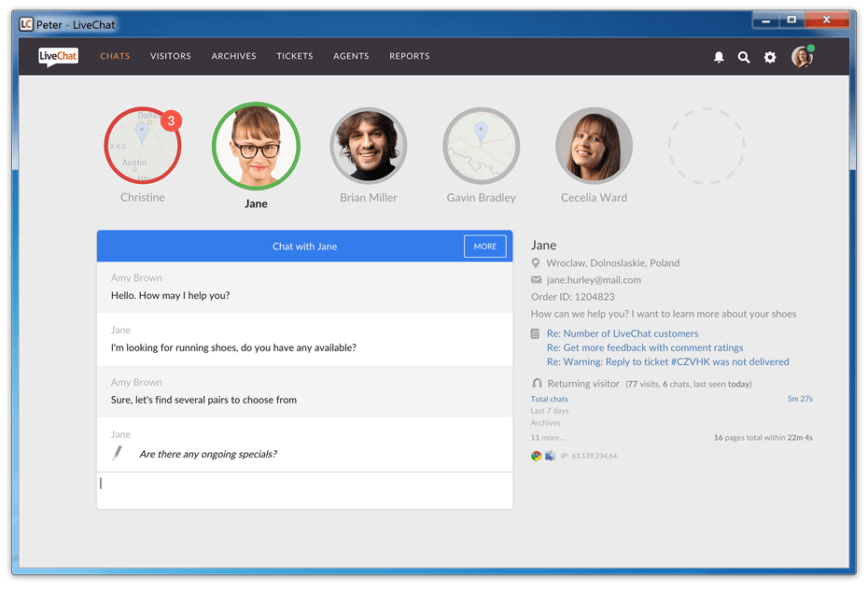Open the search magnifier in the top bar

(x=744, y=57)
